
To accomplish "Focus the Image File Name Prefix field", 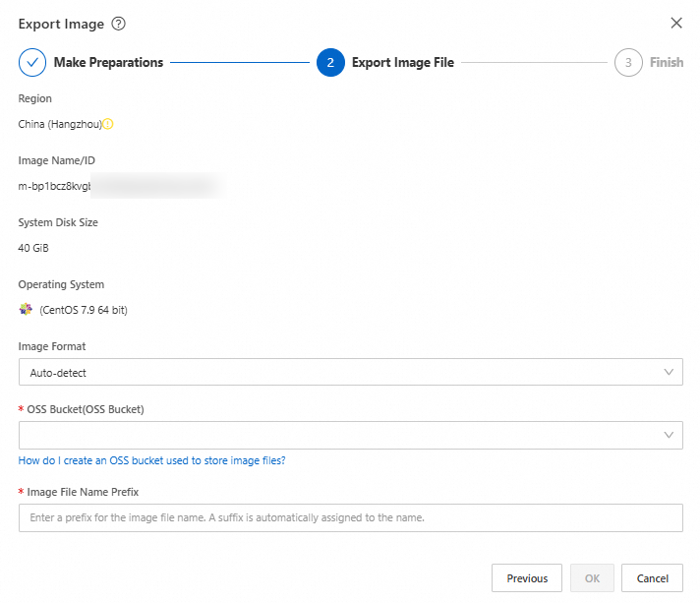I will pyautogui.click(x=350, y=517).
